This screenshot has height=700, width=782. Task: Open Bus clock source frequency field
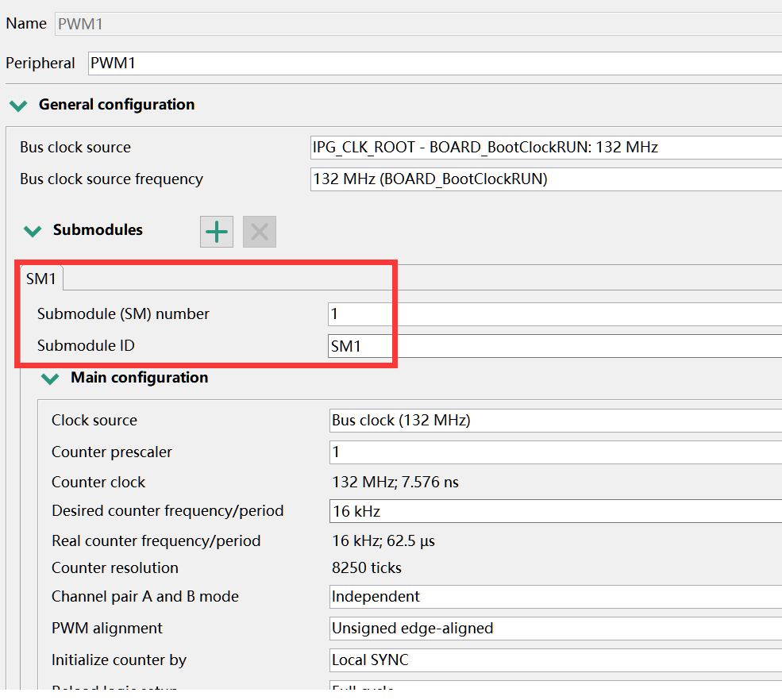[x=546, y=179]
